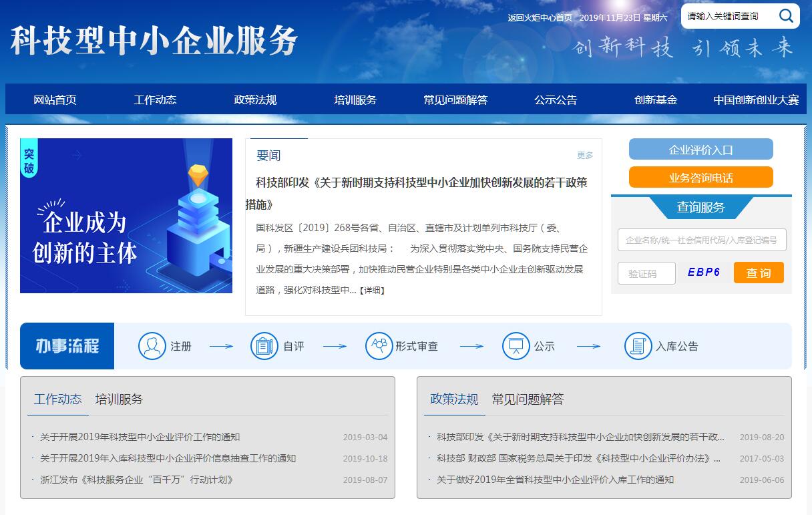Image resolution: width=812 pixels, height=515 pixels.
Task: Open 浙江发布《科技服务企业百千万行动计划》 article
Action: 136,480
